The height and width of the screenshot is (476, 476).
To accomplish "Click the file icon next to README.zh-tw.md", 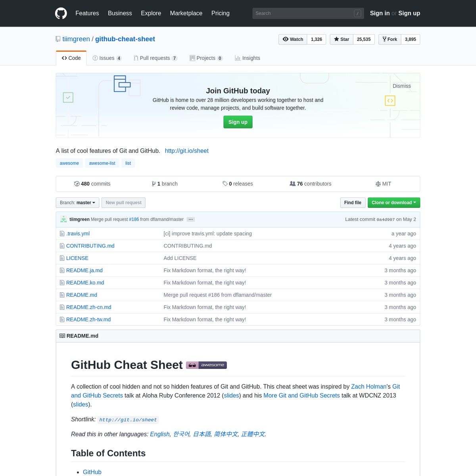I will [x=62, y=320].
